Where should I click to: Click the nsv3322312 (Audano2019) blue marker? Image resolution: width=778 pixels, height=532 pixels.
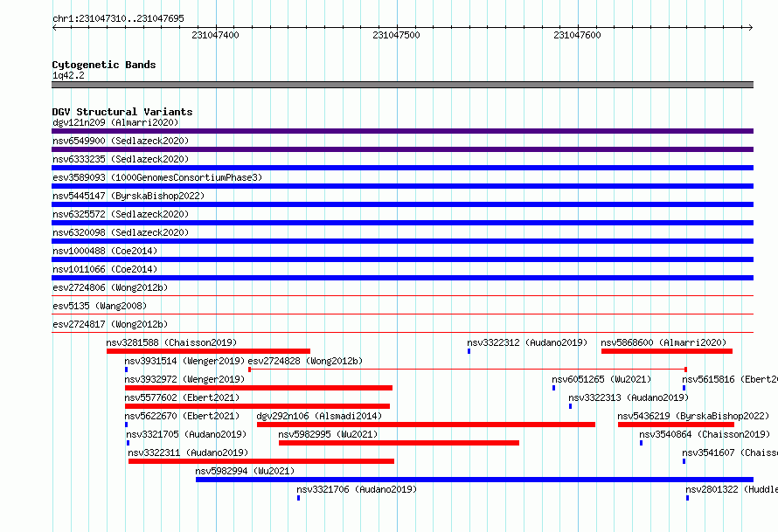[x=469, y=351]
